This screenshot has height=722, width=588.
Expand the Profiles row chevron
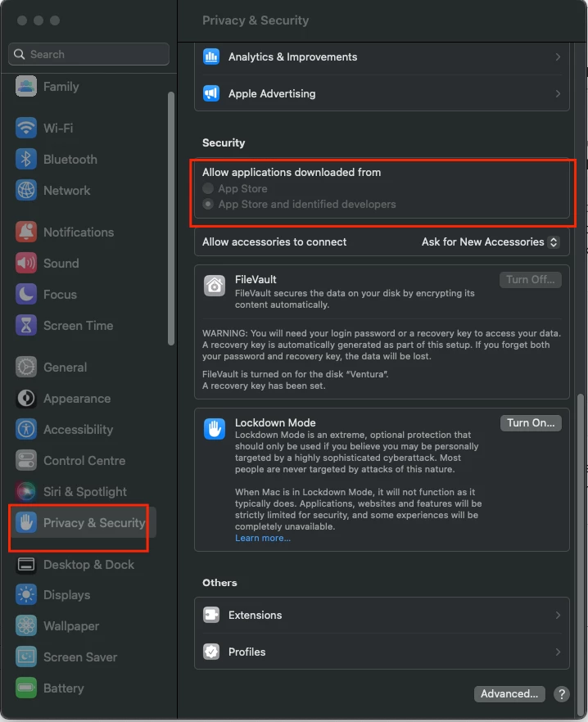558,652
